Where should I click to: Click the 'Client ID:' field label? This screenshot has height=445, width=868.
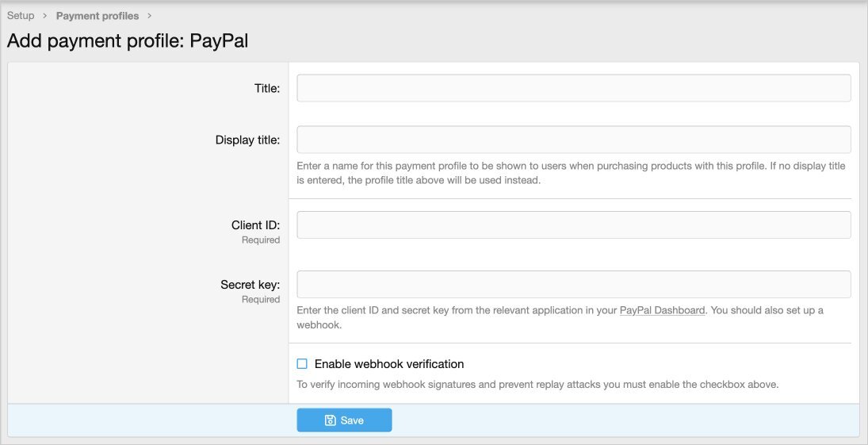[255, 225]
